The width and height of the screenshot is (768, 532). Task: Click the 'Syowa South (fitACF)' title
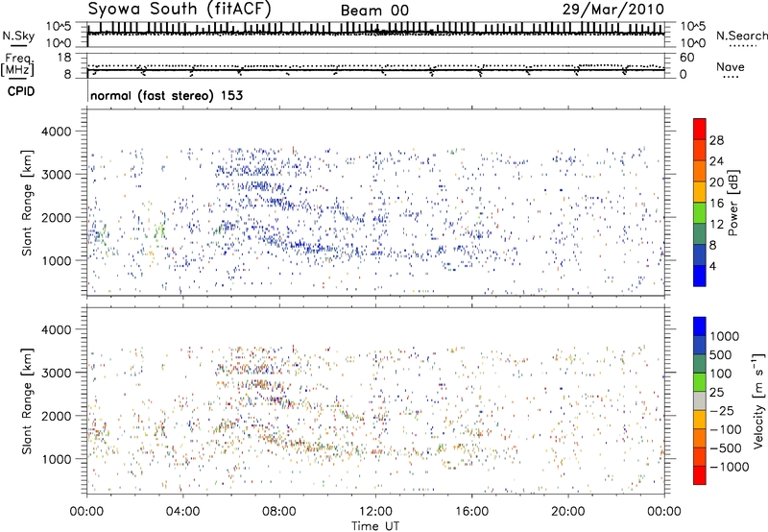tap(180, 9)
